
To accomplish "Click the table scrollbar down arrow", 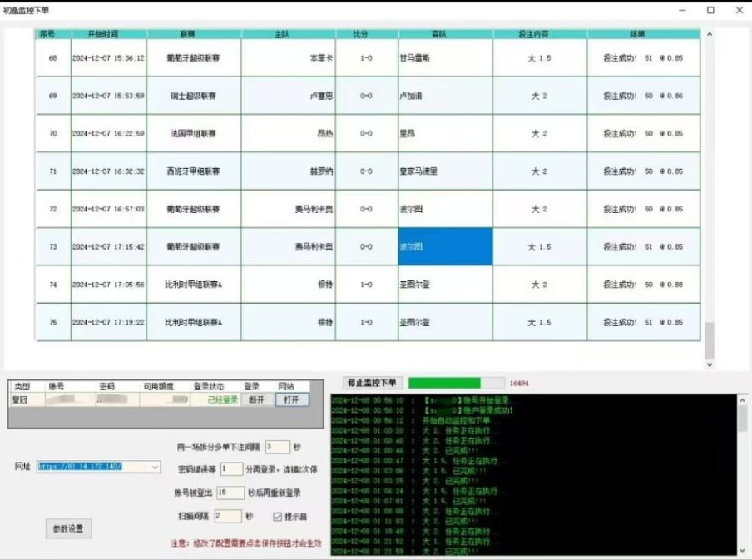I will point(710,364).
